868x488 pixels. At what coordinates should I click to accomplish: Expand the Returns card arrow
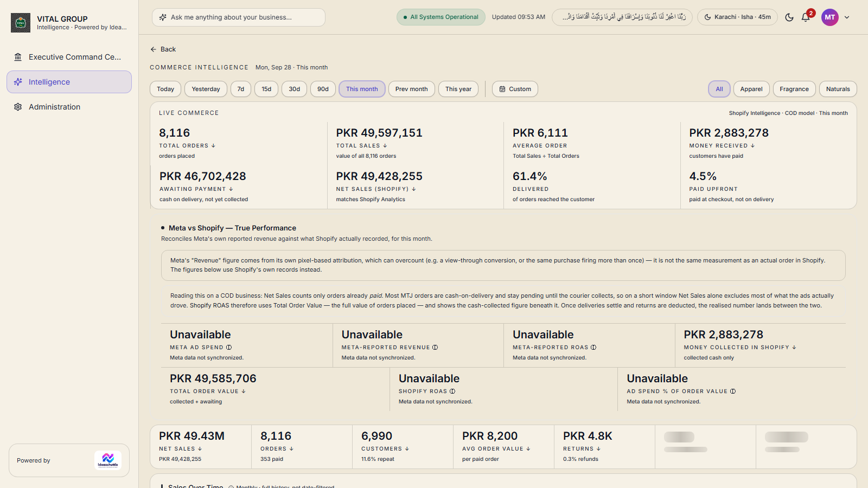coord(598,449)
